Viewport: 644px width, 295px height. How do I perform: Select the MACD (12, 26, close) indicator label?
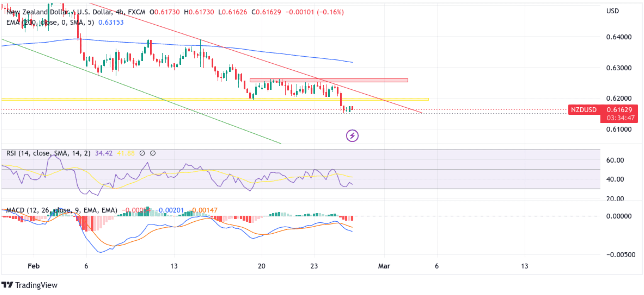62,210
